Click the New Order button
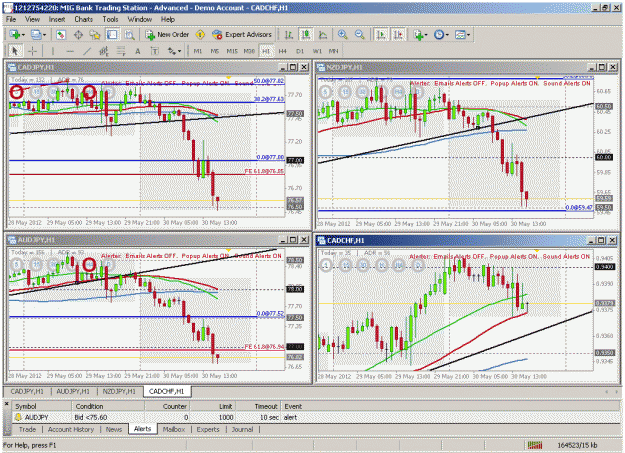 click(x=167, y=35)
